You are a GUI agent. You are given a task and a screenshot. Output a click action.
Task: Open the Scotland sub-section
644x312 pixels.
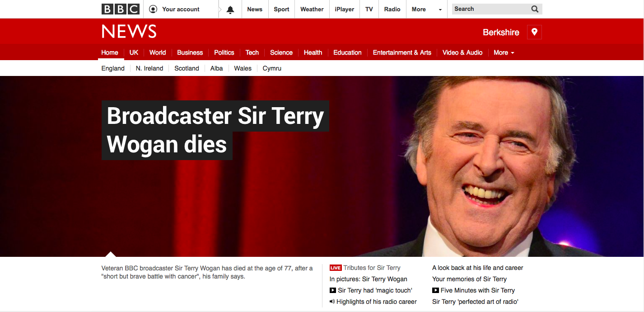pos(187,68)
